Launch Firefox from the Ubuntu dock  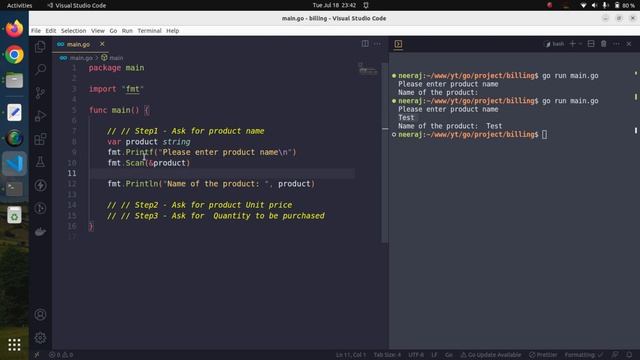(14, 29)
